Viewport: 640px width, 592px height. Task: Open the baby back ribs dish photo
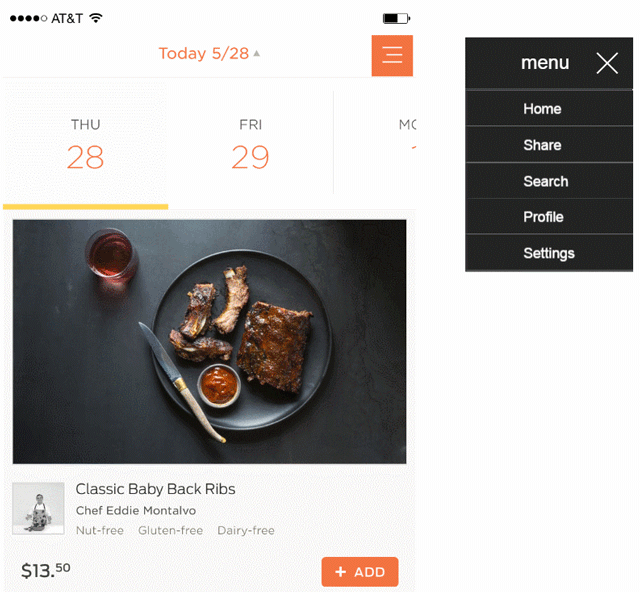(209, 341)
